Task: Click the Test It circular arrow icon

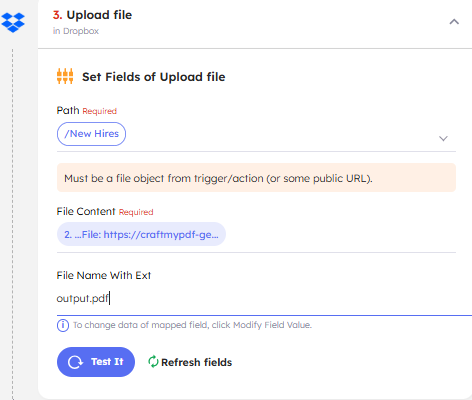Action: [x=75, y=362]
